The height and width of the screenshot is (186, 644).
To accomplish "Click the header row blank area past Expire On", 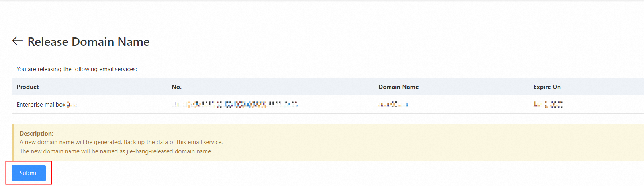I will [x=605, y=87].
